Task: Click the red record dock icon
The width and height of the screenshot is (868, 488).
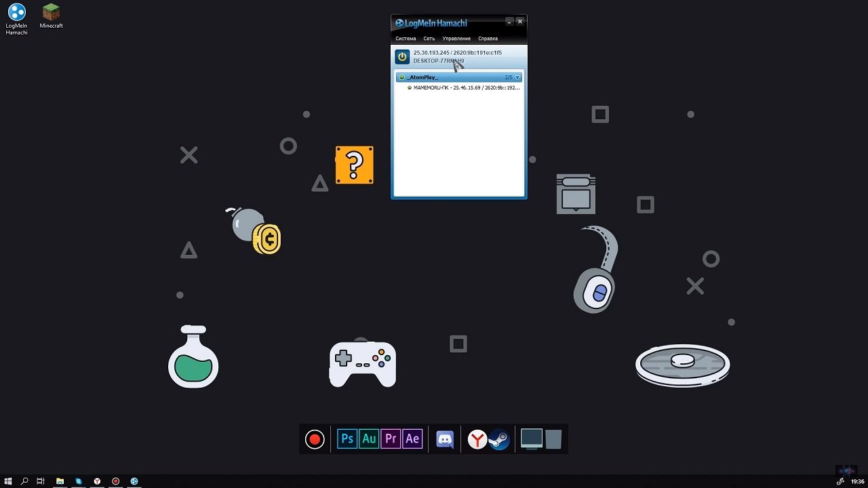Action: point(315,439)
